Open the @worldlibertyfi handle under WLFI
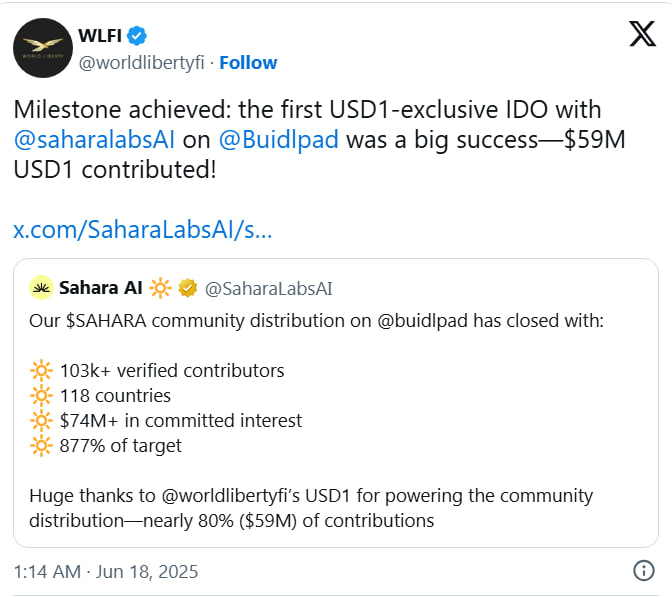The width and height of the screenshot is (672, 597). pyautogui.click(x=141, y=62)
